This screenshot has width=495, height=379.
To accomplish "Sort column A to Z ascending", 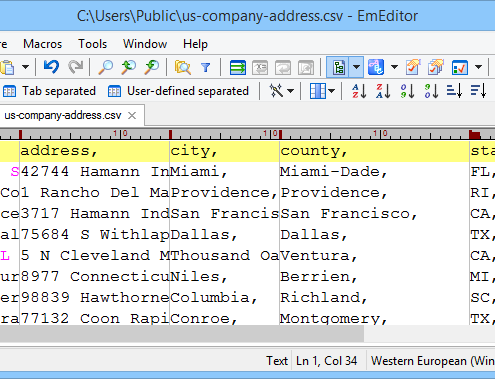I will click(359, 91).
